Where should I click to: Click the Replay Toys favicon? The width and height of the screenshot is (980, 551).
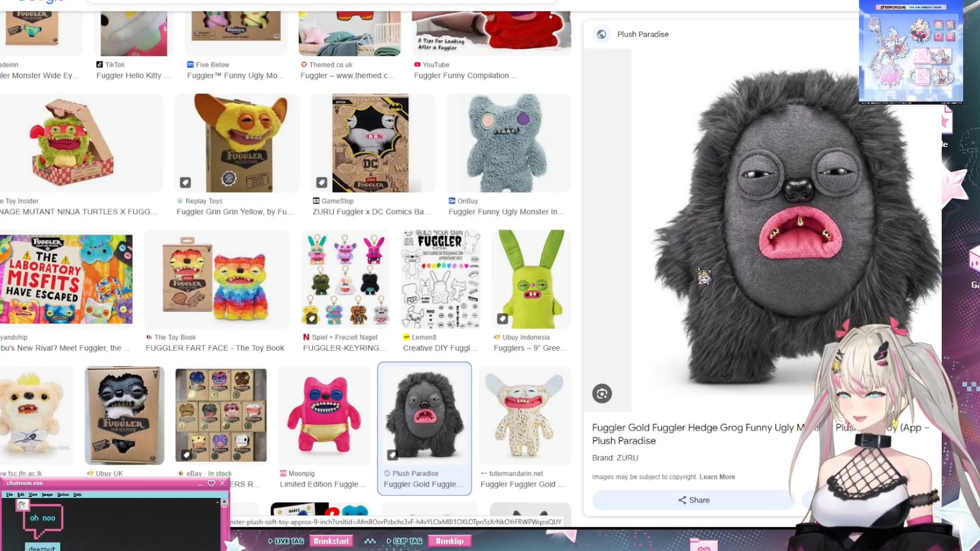[180, 201]
